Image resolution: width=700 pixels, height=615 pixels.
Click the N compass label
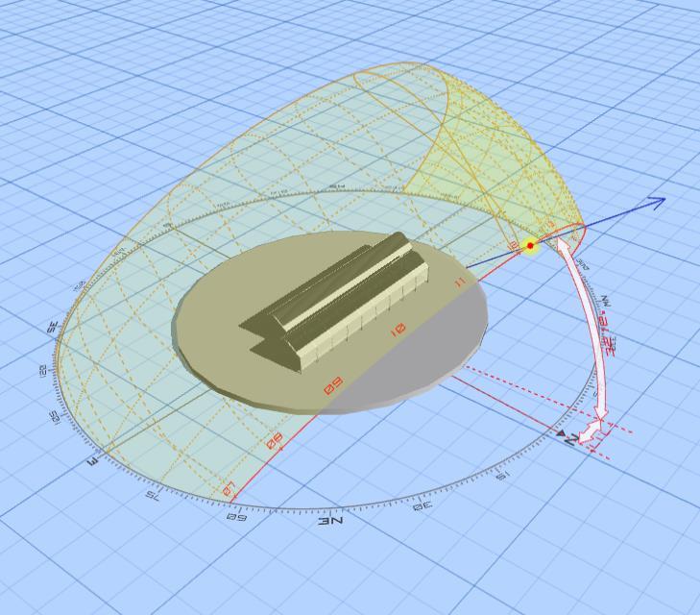pyautogui.click(x=571, y=439)
